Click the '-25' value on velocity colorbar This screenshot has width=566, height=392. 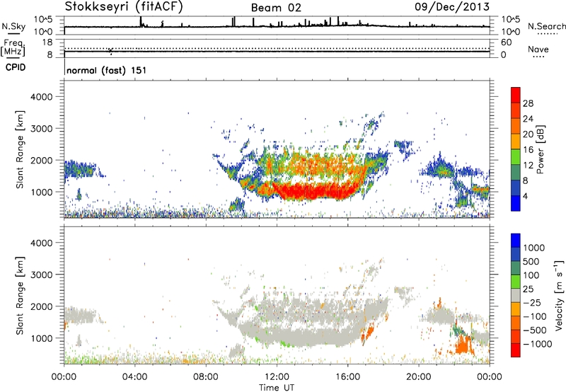click(531, 302)
